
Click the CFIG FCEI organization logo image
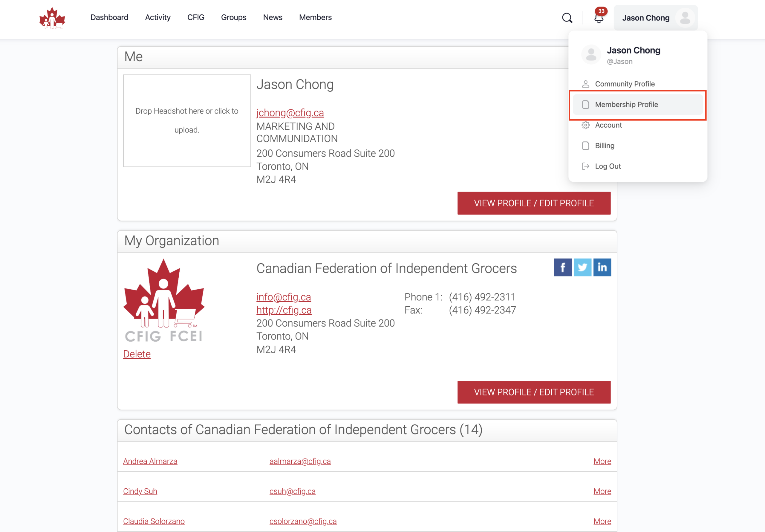(163, 300)
